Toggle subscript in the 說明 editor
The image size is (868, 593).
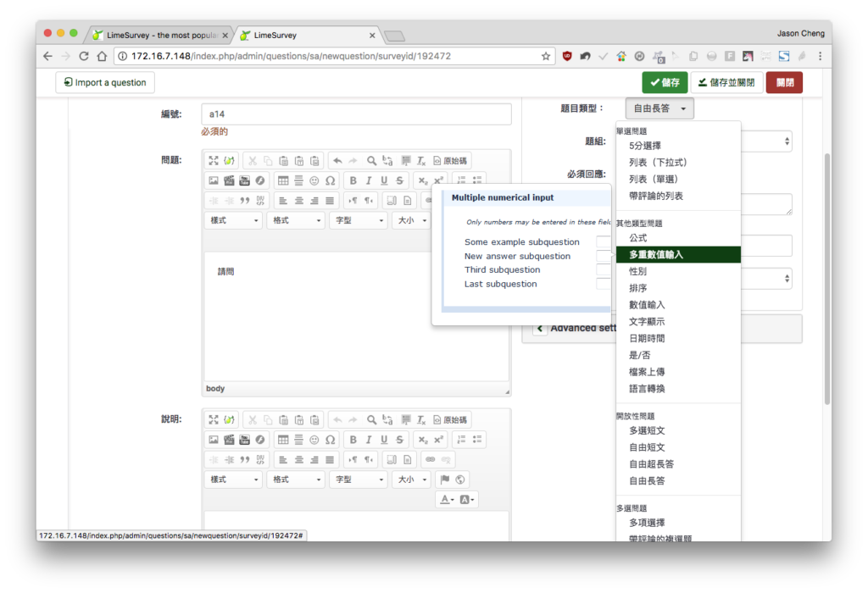(423, 440)
